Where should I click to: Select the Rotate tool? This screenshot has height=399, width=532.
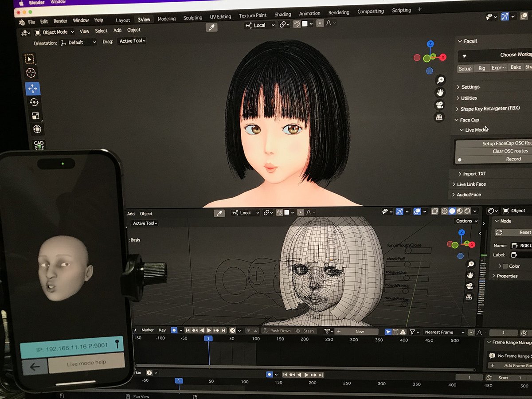tap(34, 102)
